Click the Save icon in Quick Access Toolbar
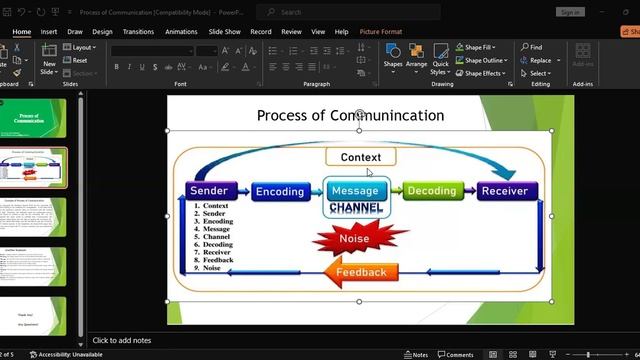Screen dimensions: 640x360 (x=7, y=12)
